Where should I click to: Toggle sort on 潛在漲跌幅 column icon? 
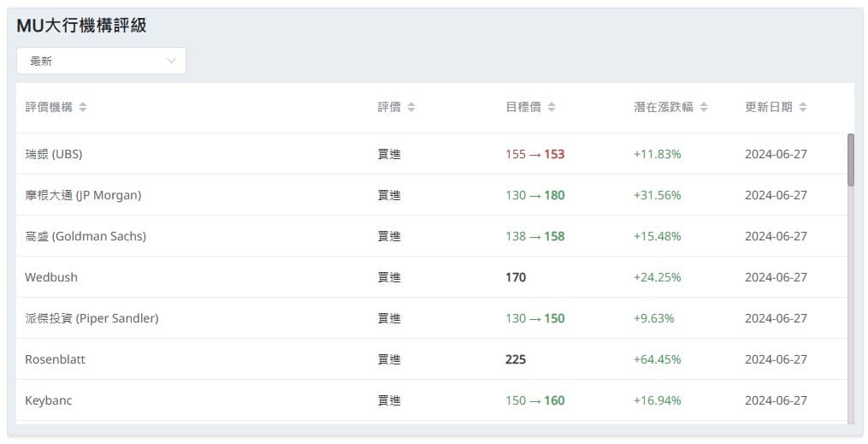click(704, 108)
